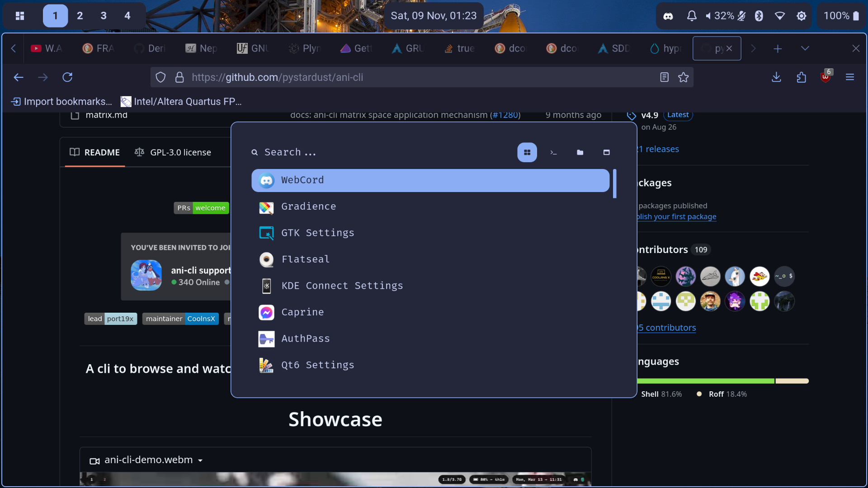Open AuthPass from the app list
The height and width of the screenshot is (488, 868).
(305, 338)
